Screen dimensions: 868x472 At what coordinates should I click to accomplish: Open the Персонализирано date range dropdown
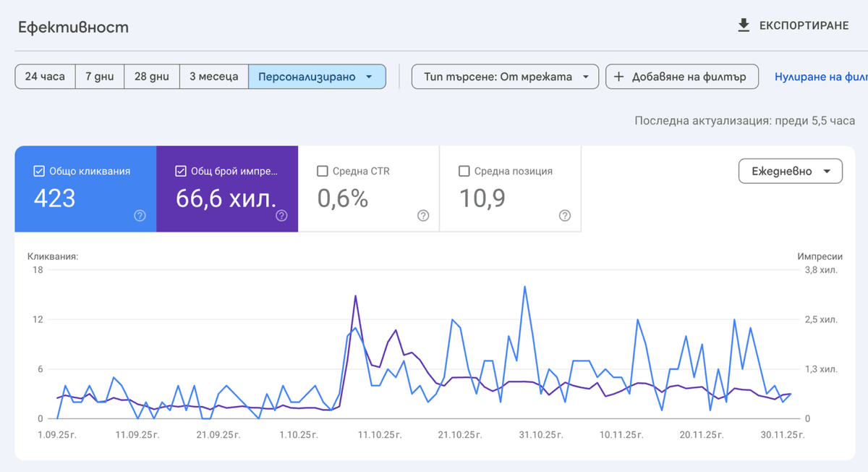coord(318,76)
